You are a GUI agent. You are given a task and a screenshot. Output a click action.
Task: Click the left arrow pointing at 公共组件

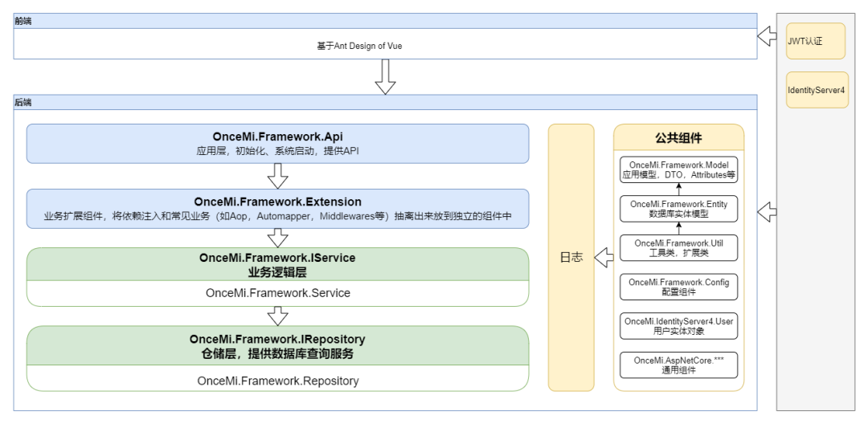coord(767,213)
